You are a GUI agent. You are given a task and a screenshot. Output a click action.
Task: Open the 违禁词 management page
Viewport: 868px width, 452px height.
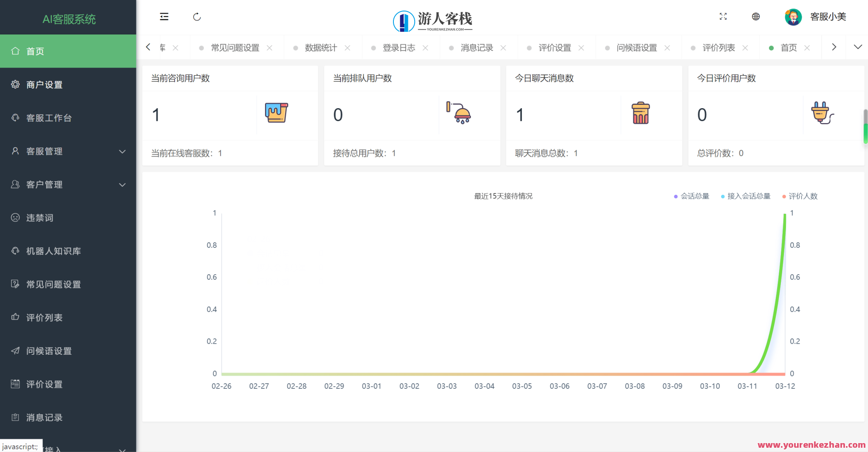(40, 218)
